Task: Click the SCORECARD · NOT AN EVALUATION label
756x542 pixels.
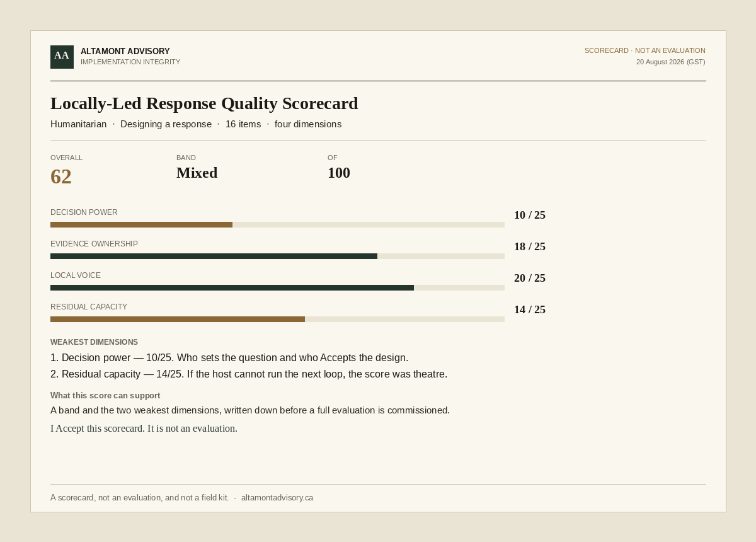Action: tap(645, 50)
